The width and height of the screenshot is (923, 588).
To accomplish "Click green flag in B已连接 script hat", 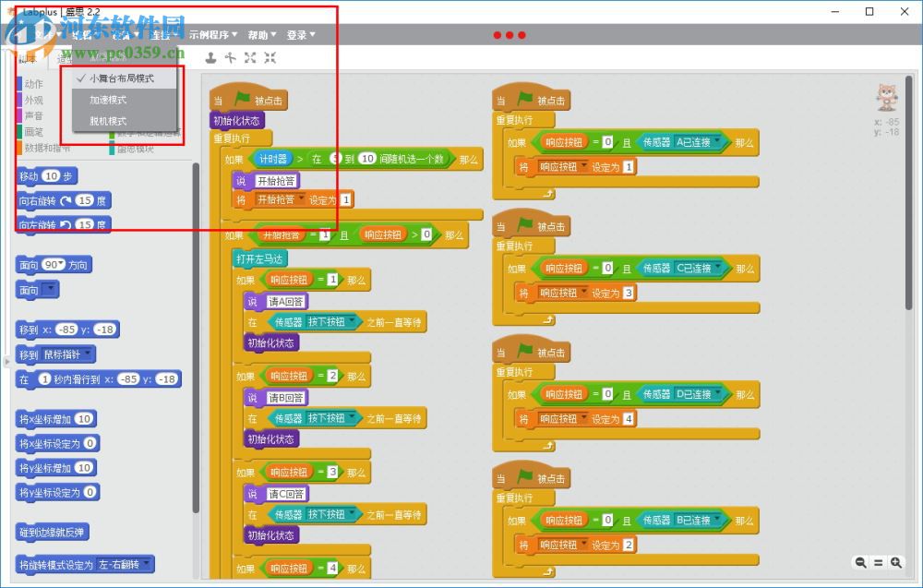I will (x=524, y=476).
